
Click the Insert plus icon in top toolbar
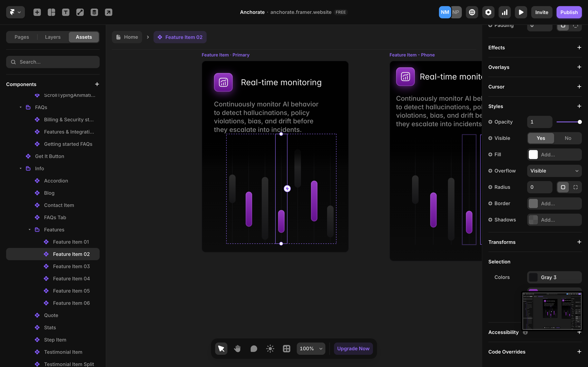[37, 12]
